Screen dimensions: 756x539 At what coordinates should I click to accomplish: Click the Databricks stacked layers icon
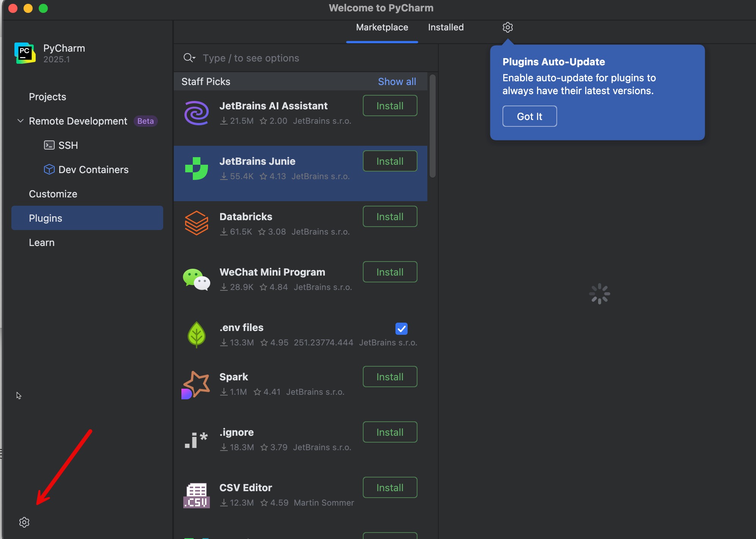tap(196, 224)
